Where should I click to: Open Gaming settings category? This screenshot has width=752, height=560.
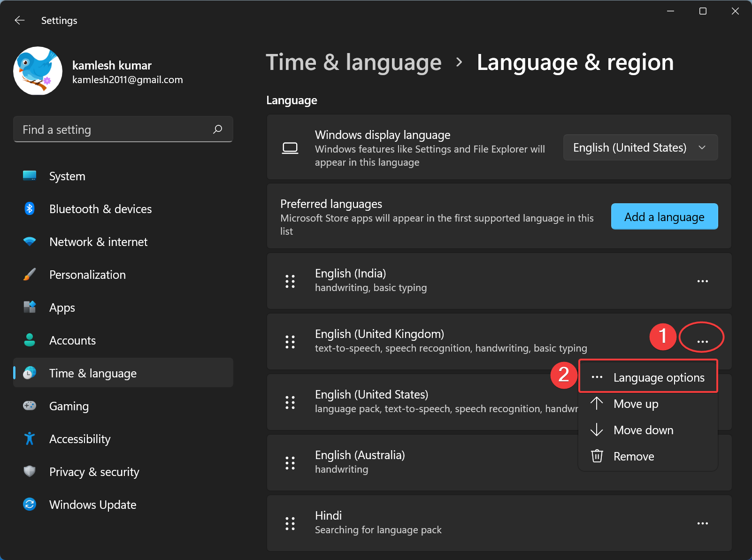coord(123,406)
